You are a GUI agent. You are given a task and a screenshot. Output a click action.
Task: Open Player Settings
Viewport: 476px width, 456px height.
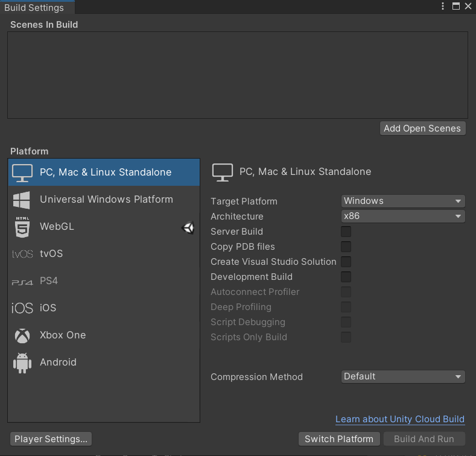tap(51, 439)
